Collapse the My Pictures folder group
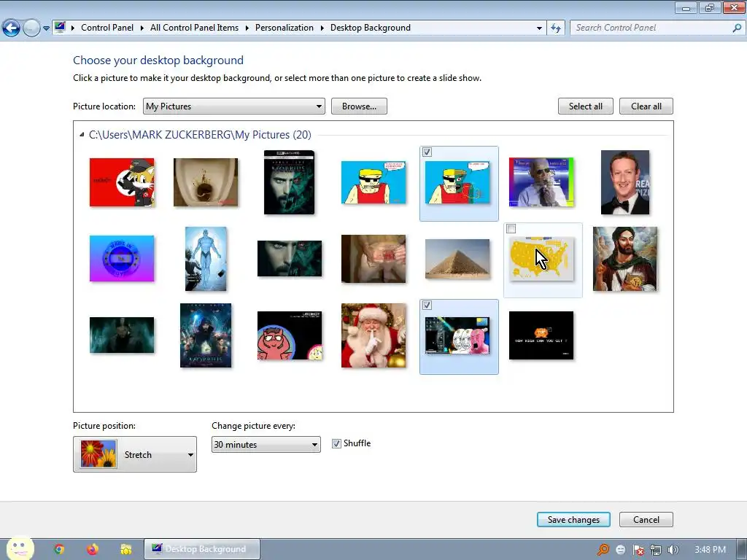 [82, 135]
